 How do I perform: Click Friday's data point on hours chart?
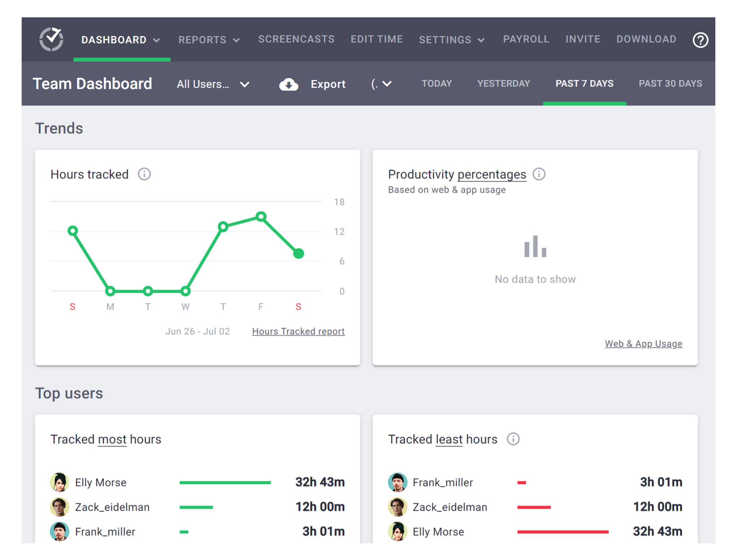point(261,216)
